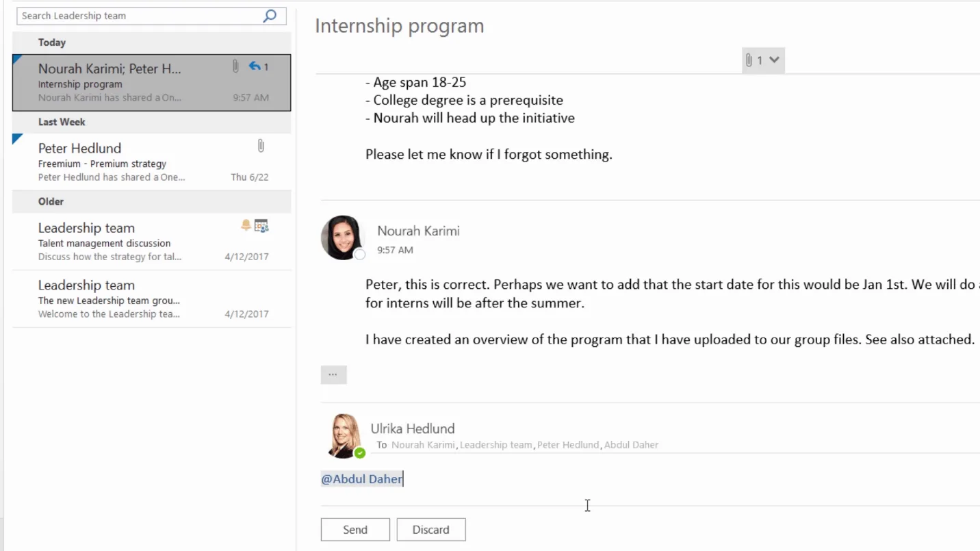Open the Freemium - Premium strategy email

(x=152, y=162)
